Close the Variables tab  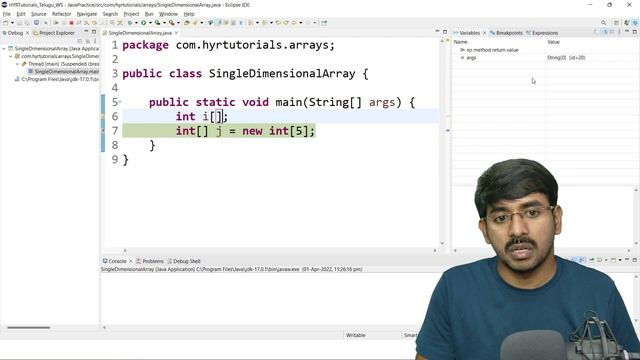(484, 33)
